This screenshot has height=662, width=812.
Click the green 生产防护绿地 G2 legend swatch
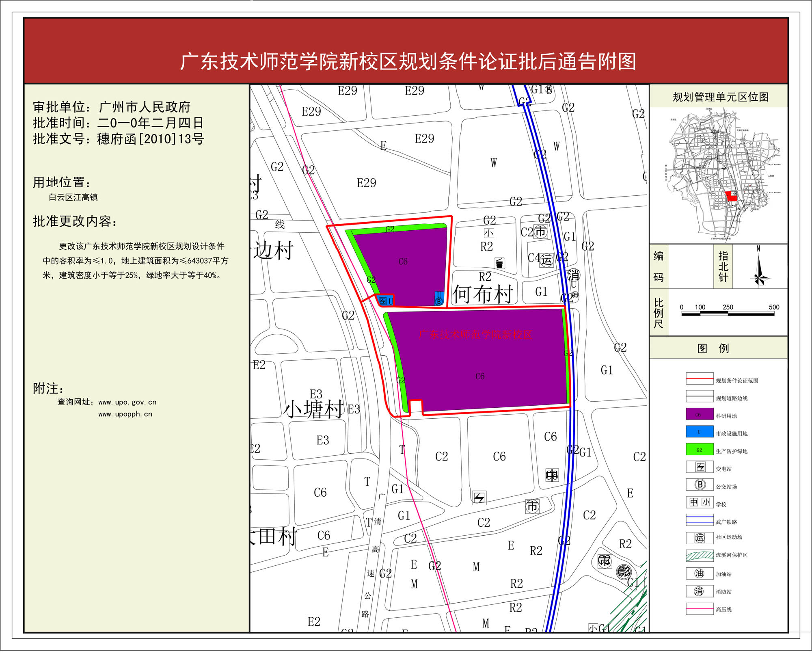(700, 450)
